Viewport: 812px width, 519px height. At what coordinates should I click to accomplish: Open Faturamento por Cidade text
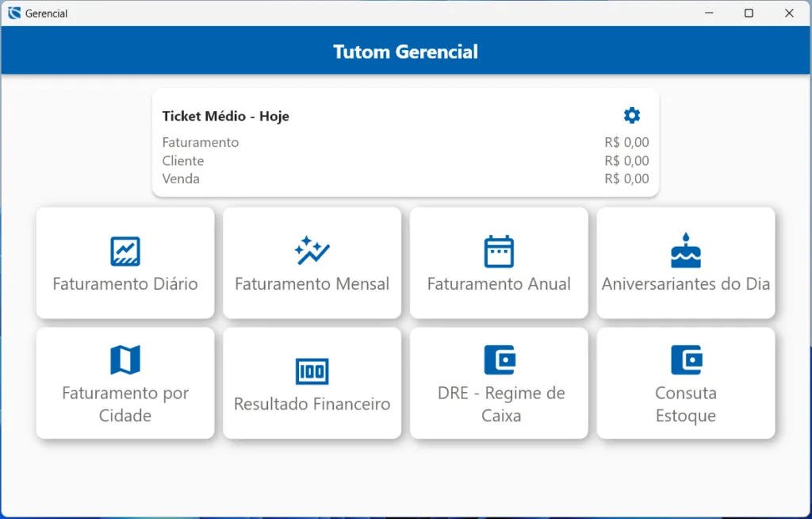click(125, 404)
